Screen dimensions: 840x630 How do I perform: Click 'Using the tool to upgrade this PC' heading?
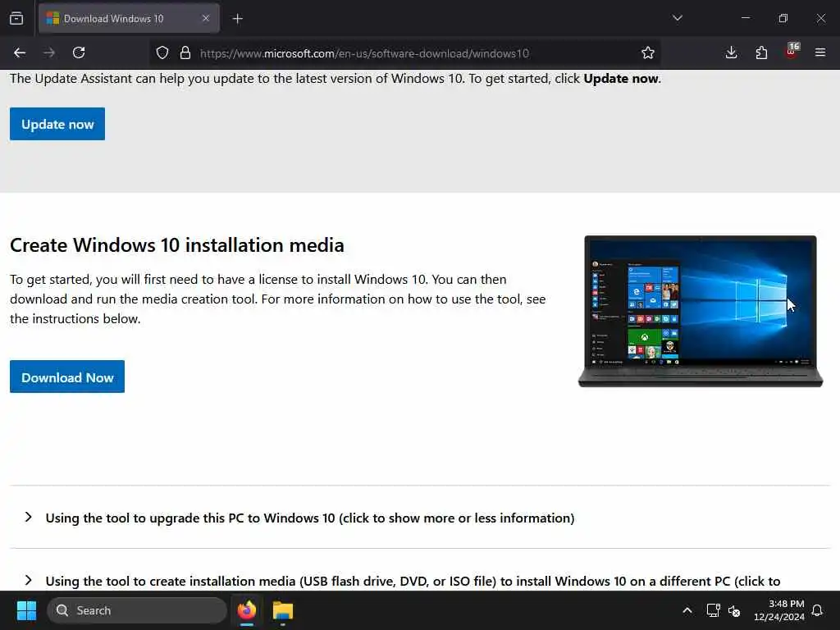click(309, 518)
